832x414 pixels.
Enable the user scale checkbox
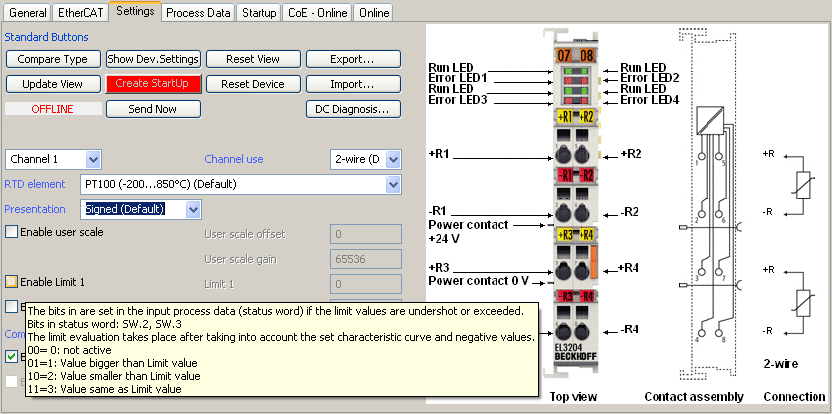tap(12, 232)
